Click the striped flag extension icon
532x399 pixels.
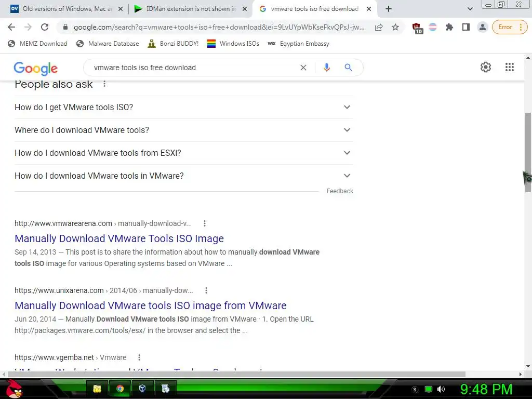pos(433,27)
